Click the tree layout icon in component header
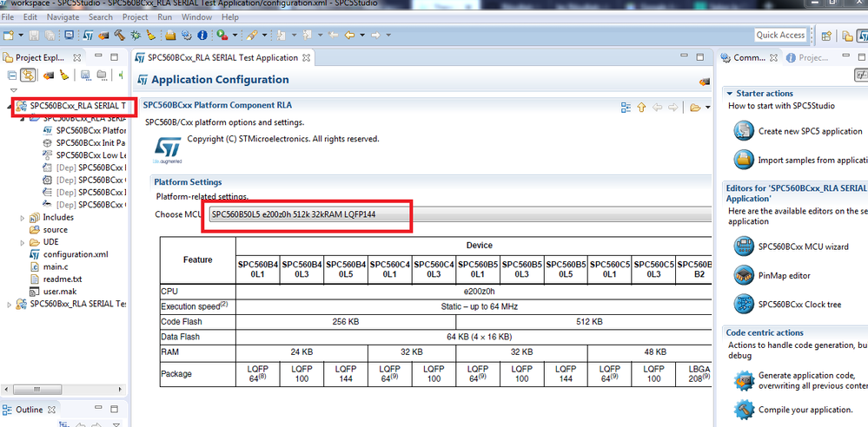The height and width of the screenshot is (427, 868). click(x=626, y=107)
